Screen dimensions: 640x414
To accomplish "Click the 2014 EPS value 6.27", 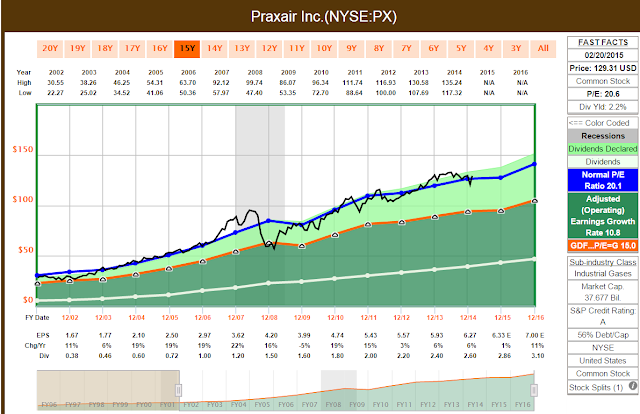I will 470,335.
